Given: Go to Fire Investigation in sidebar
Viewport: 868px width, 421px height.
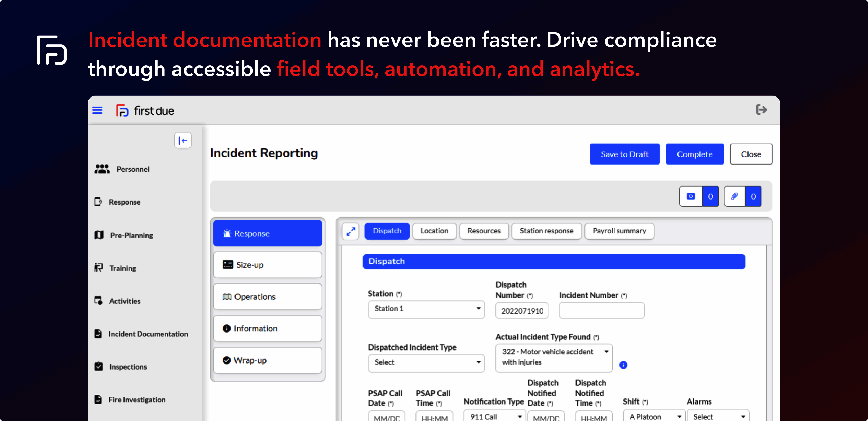Looking at the screenshot, I should pos(136,400).
